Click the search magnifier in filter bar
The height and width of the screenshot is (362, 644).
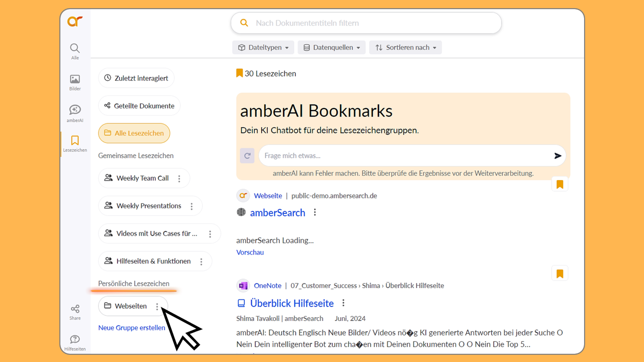click(x=244, y=23)
